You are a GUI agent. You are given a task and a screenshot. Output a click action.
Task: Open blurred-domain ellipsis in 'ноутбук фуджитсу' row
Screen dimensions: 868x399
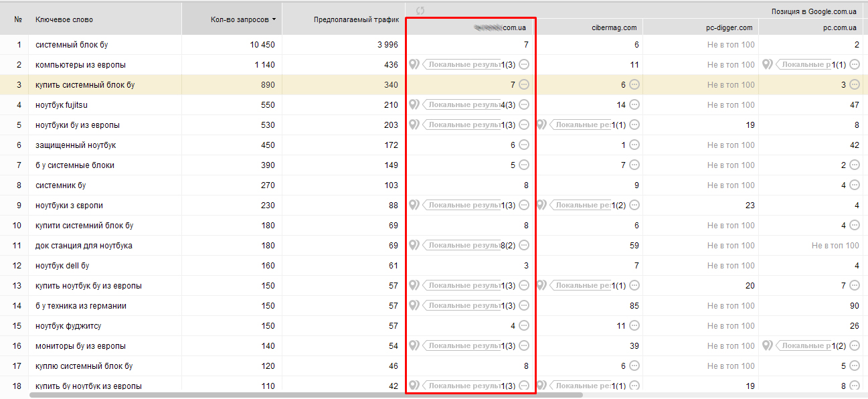(524, 326)
